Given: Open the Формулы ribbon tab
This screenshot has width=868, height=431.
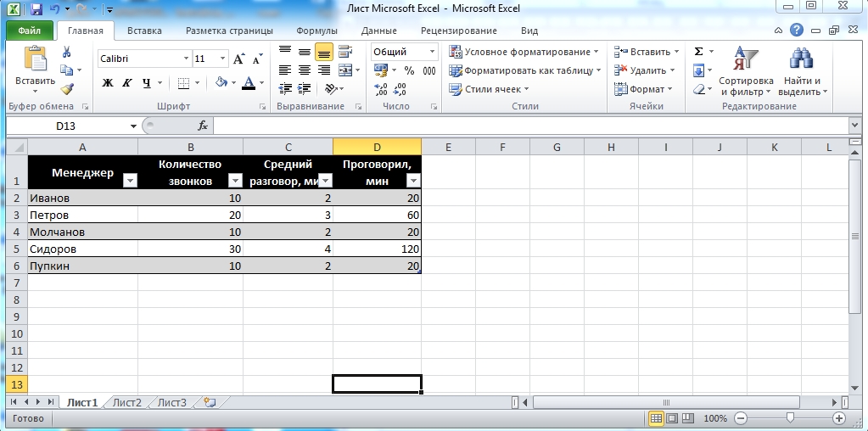Looking at the screenshot, I should click(316, 31).
